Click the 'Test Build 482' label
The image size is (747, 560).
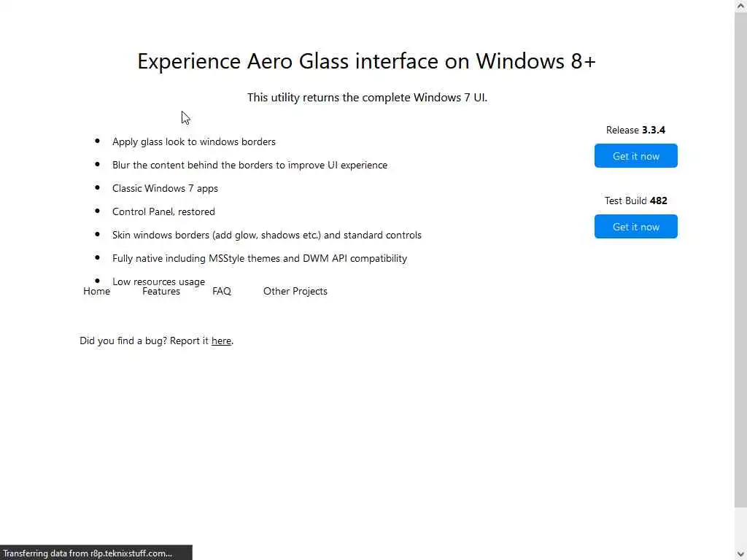(635, 201)
